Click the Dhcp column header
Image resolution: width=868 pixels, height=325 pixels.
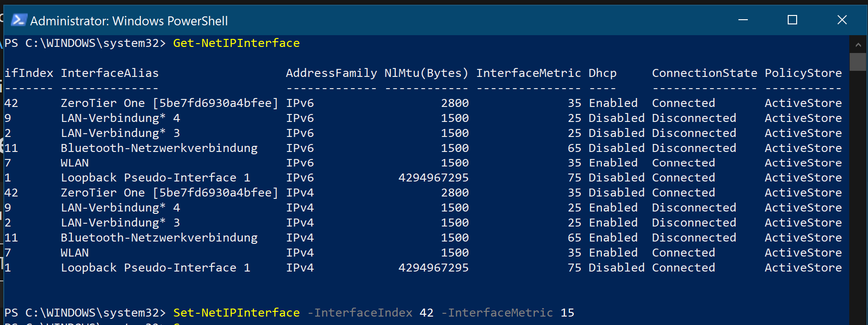(x=603, y=73)
